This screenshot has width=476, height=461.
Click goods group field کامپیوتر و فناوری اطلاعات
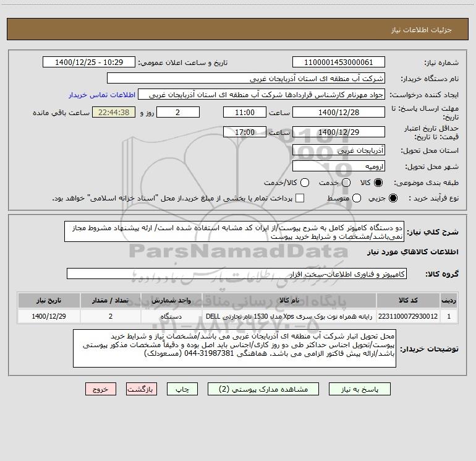click(237, 274)
